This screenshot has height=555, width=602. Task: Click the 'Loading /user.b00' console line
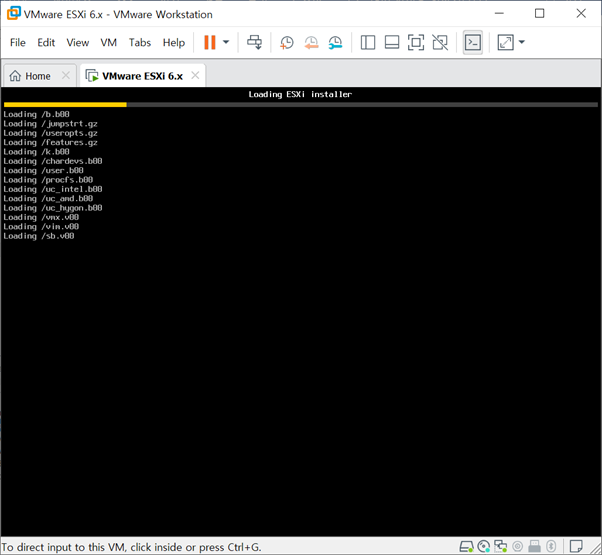pyautogui.click(x=43, y=170)
